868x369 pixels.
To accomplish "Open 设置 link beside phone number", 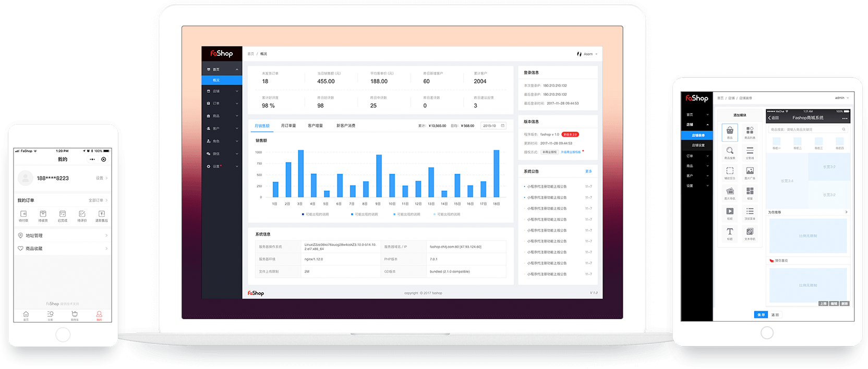I will [102, 178].
